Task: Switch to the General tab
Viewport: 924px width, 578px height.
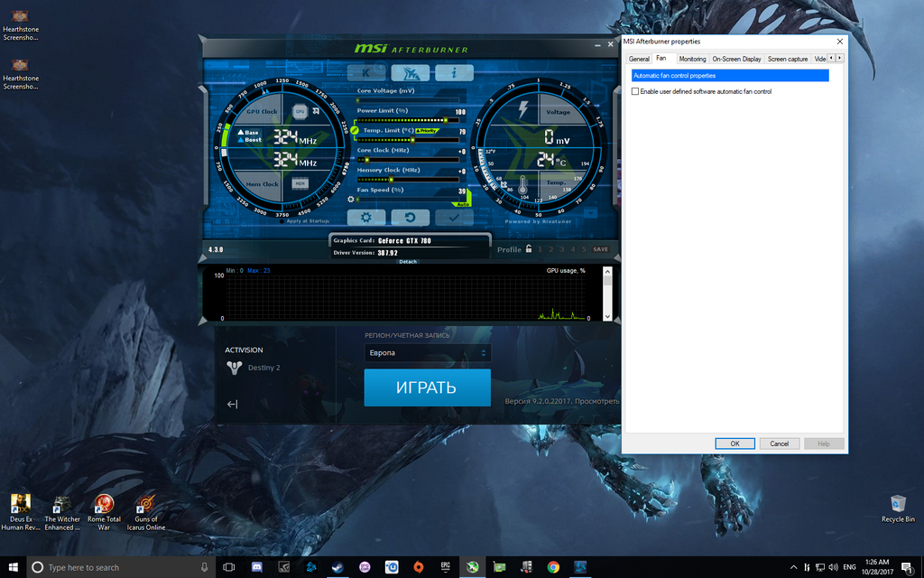Action: 639,59
